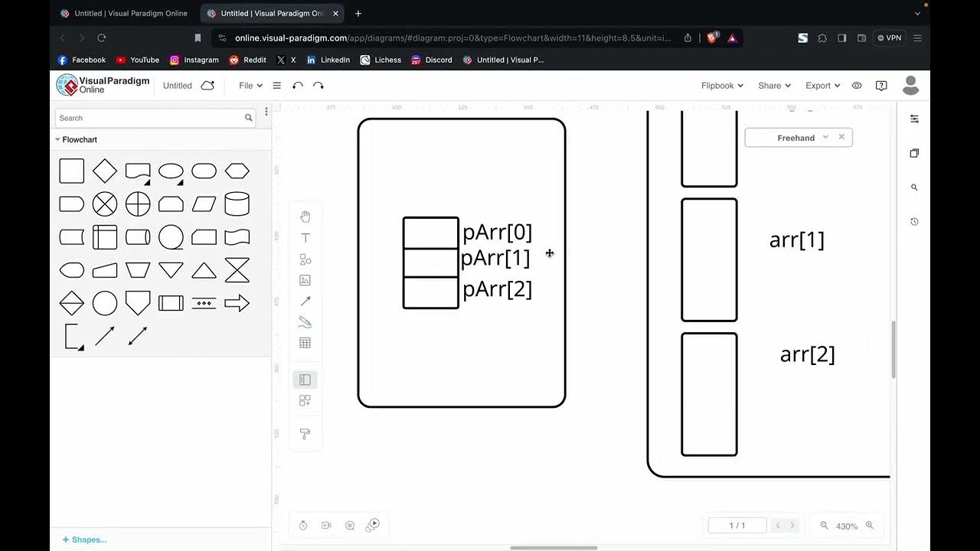Pick the Cylinder database shape
The width and height of the screenshot is (980, 551).
[237, 204]
